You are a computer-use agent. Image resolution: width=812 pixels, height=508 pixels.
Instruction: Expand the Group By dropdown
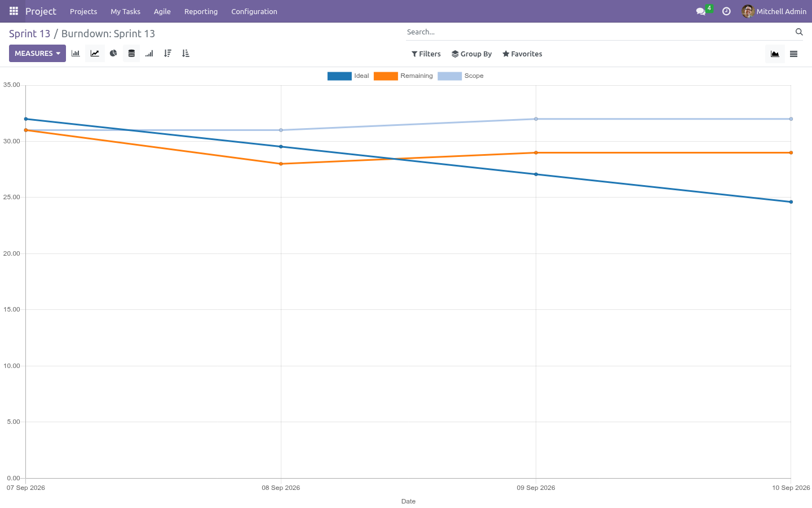pos(472,54)
